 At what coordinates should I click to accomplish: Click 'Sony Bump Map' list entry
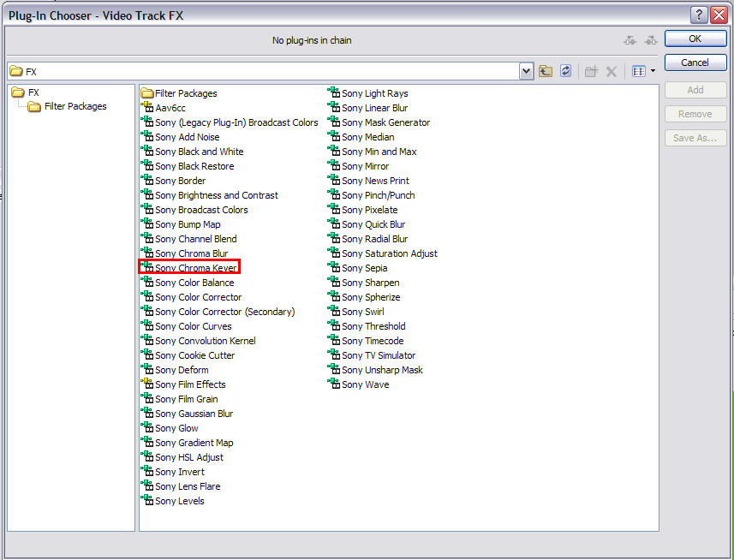coord(188,224)
